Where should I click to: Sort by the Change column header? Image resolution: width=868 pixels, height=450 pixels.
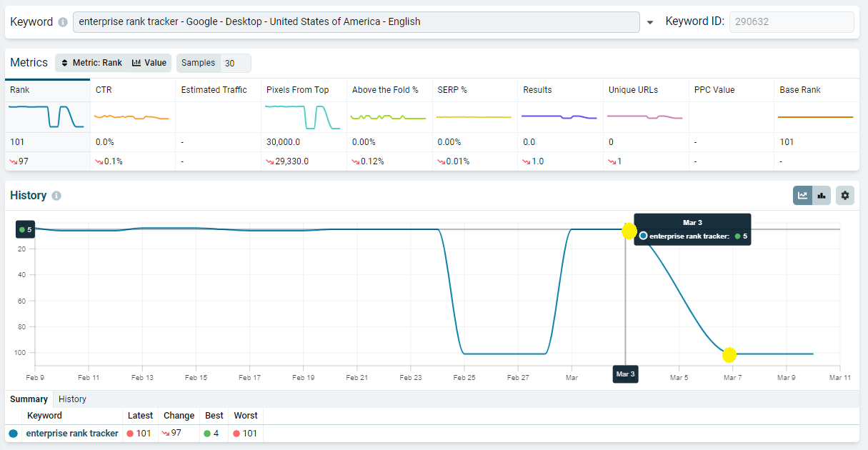[179, 416]
